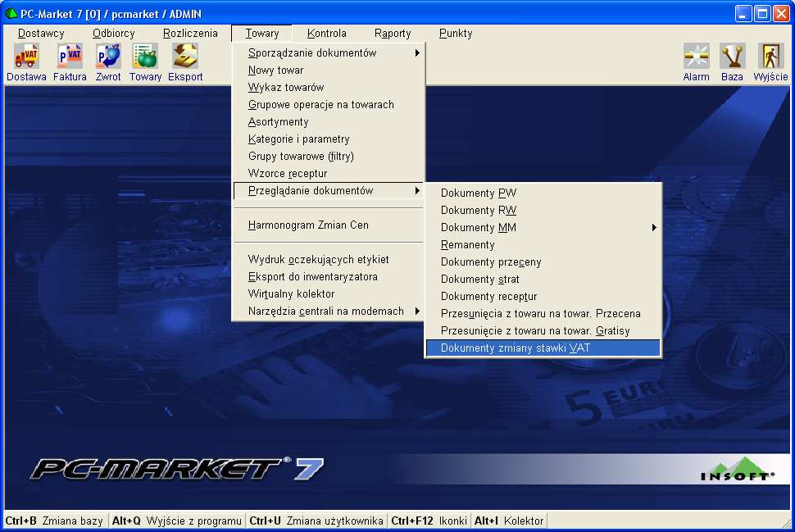Select Dokumenty PW in the submenu
795x532 pixels.
pos(543,193)
